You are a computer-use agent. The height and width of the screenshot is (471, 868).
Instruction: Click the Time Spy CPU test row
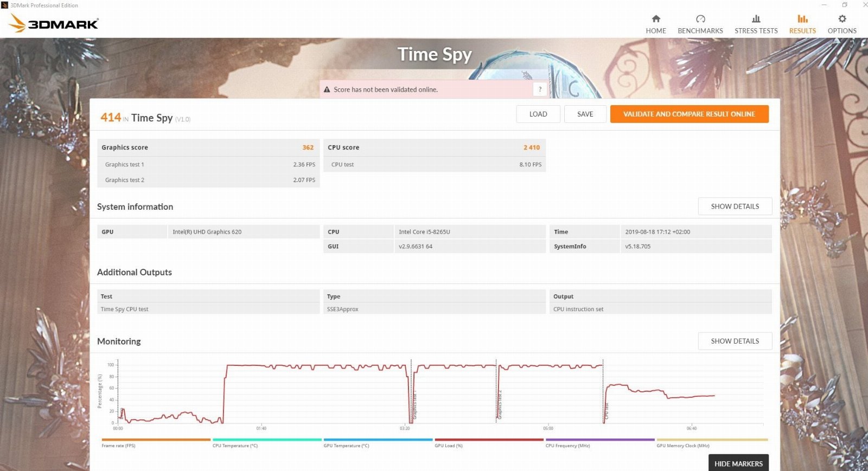pos(208,309)
